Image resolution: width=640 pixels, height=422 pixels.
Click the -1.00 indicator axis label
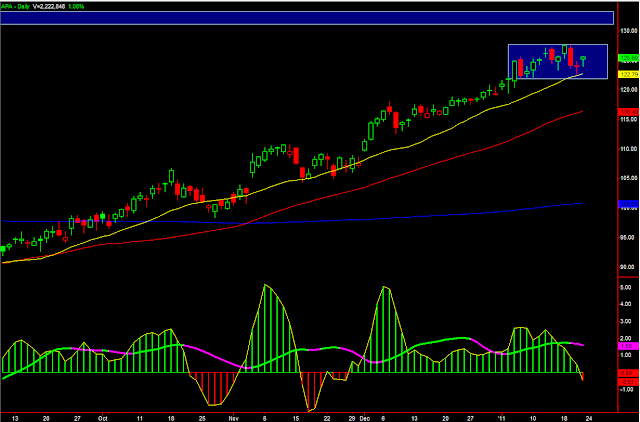[x=625, y=389]
